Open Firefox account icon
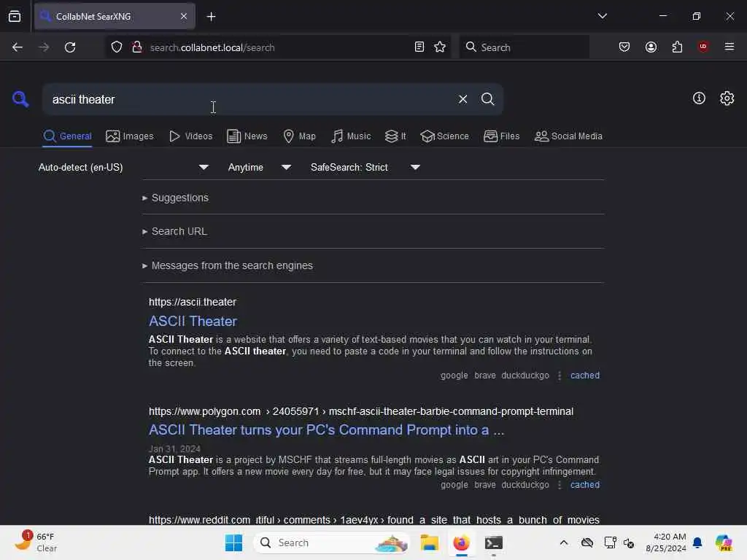Viewport: 747px width, 560px height. [x=651, y=47]
